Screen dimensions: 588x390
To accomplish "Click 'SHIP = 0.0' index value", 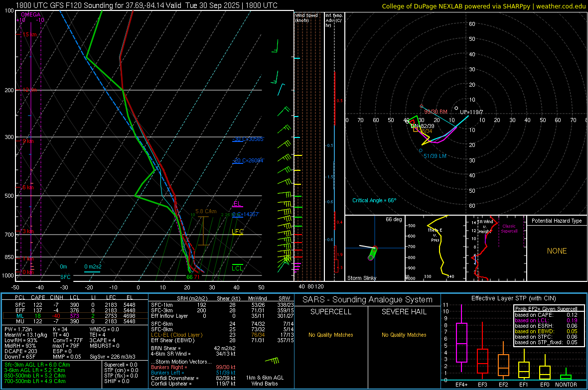I will click(117, 381).
